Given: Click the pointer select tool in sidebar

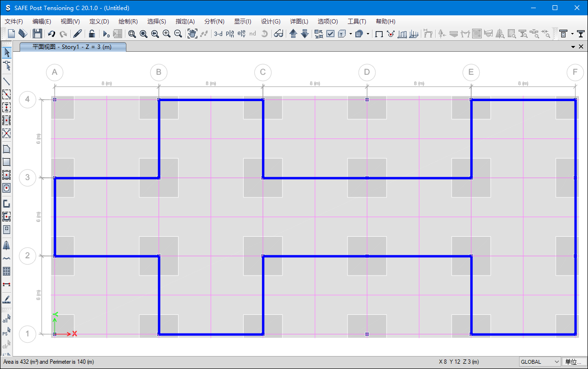Looking at the screenshot, I should (7, 53).
